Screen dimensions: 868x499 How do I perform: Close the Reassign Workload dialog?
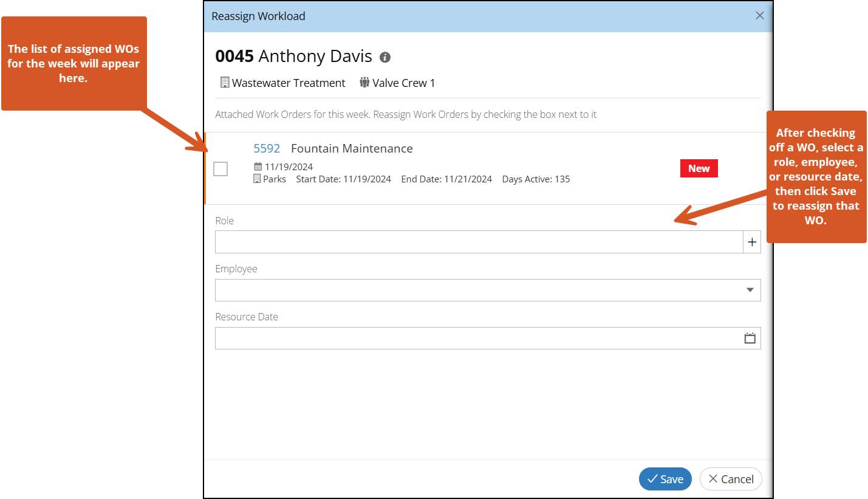click(x=759, y=16)
